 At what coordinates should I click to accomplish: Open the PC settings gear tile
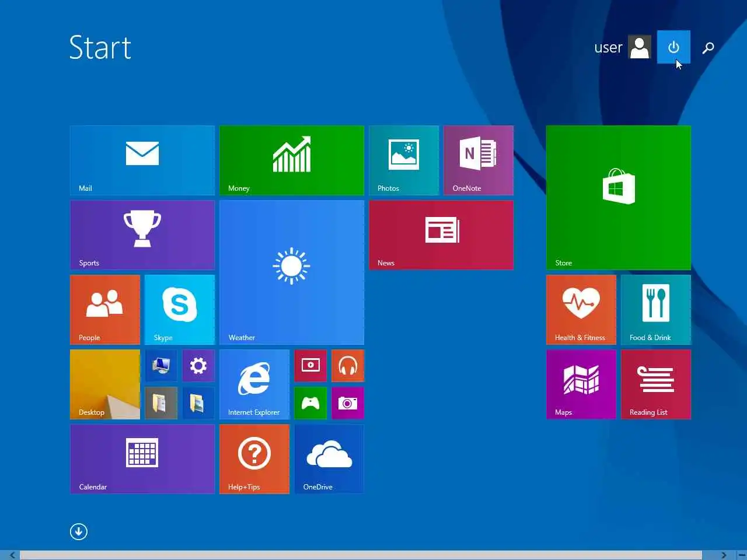point(198,366)
